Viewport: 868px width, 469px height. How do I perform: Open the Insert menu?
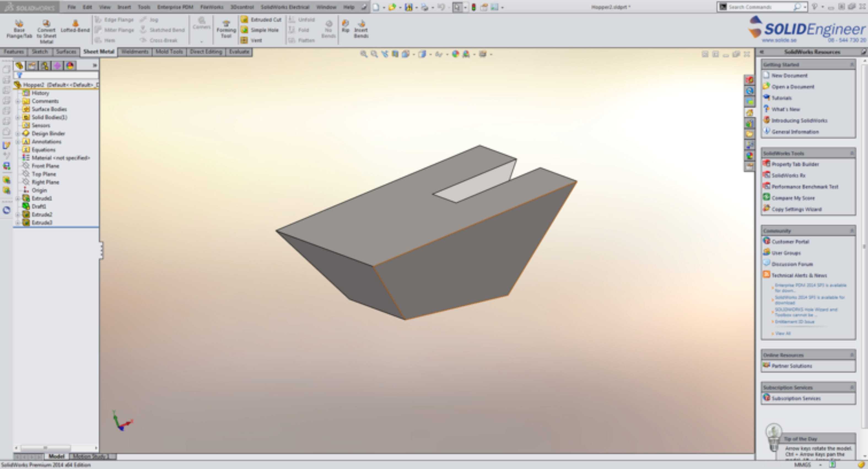coord(124,7)
